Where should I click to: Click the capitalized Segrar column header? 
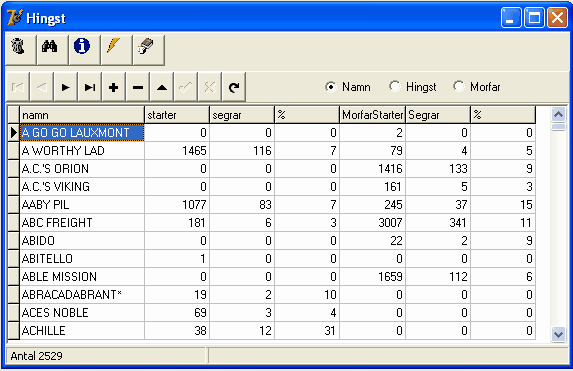coord(438,115)
